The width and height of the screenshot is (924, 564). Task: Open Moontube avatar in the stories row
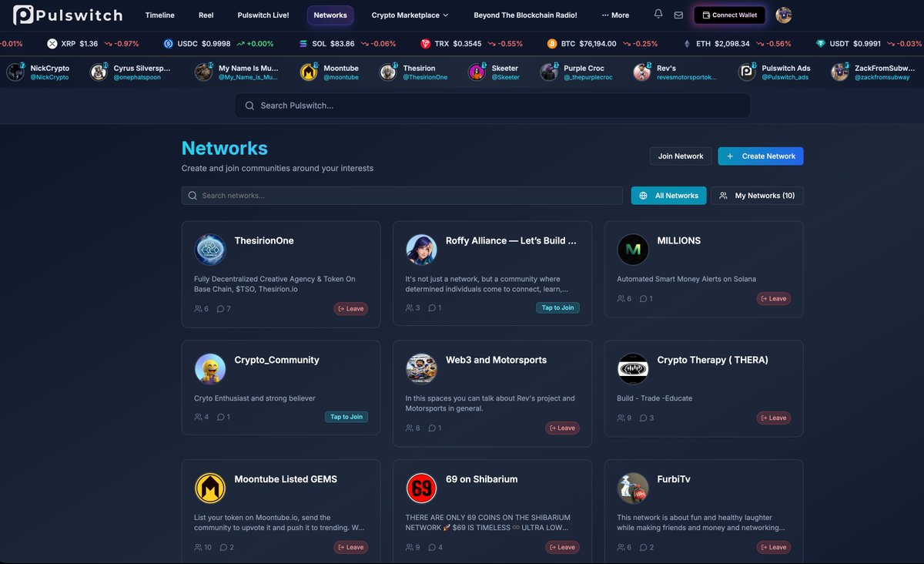point(309,72)
